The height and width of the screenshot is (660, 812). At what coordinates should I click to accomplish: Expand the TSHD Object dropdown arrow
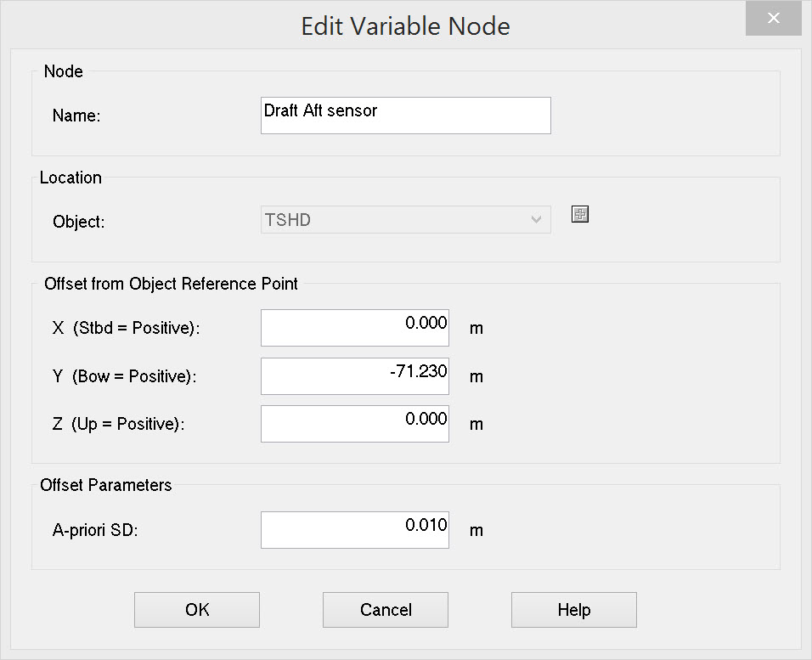[x=536, y=220]
